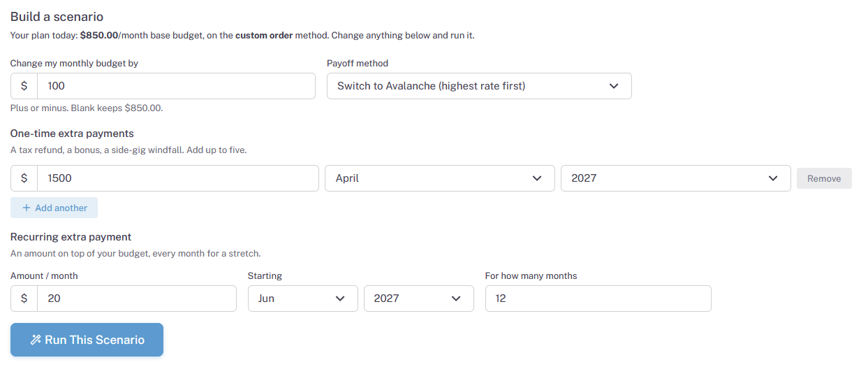The height and width of the screenshot is (367, 868).
Task: Click the dollar sign beside recurring amount 20
Action: [24, 298]
